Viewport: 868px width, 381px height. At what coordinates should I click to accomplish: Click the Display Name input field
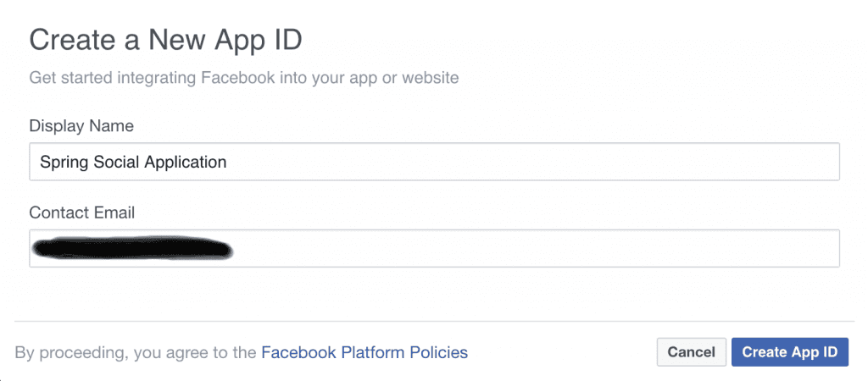[434, 162]
